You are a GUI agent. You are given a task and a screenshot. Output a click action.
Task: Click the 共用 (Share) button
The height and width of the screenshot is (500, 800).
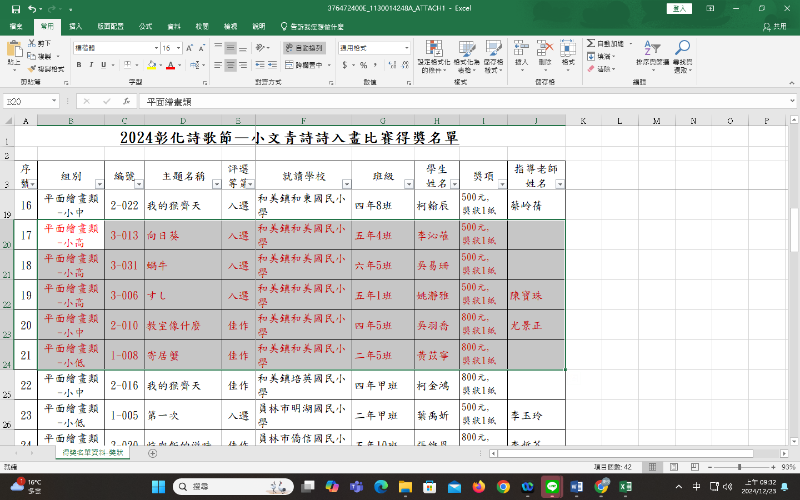click(x=776, y=26)
